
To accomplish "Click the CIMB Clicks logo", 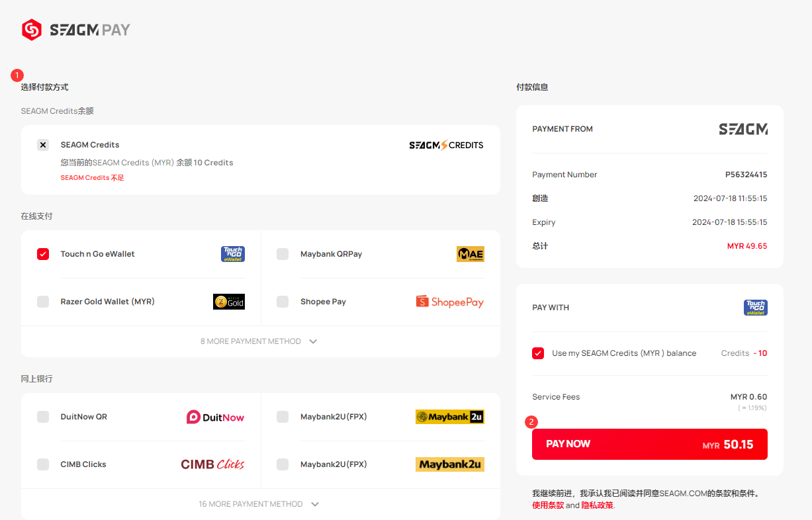I will tap(212, 464).
